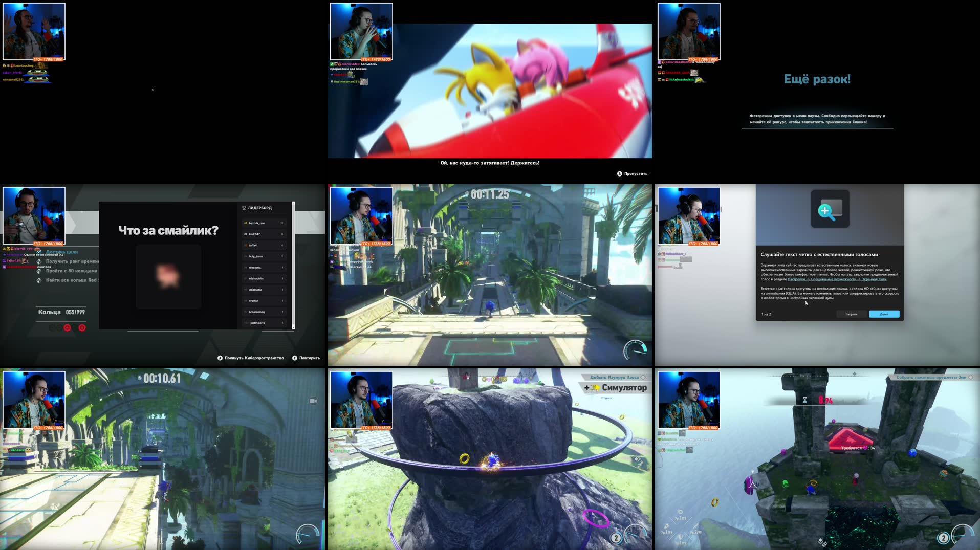This screenshot has width=980, height=550.
Task: Click the Chaos Emerald diamond icon near Добыть Изумруд Хаоса
Action: point(644,377)
